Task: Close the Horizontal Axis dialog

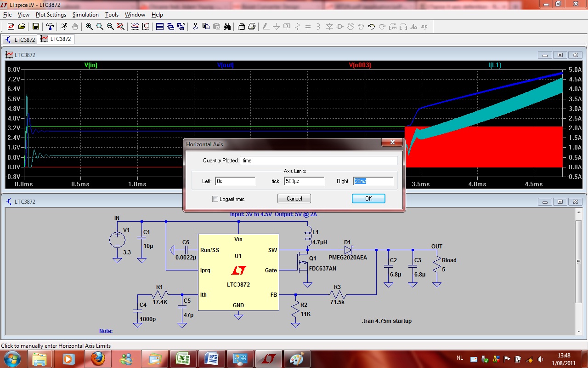Action: click(x=392, y=143)
